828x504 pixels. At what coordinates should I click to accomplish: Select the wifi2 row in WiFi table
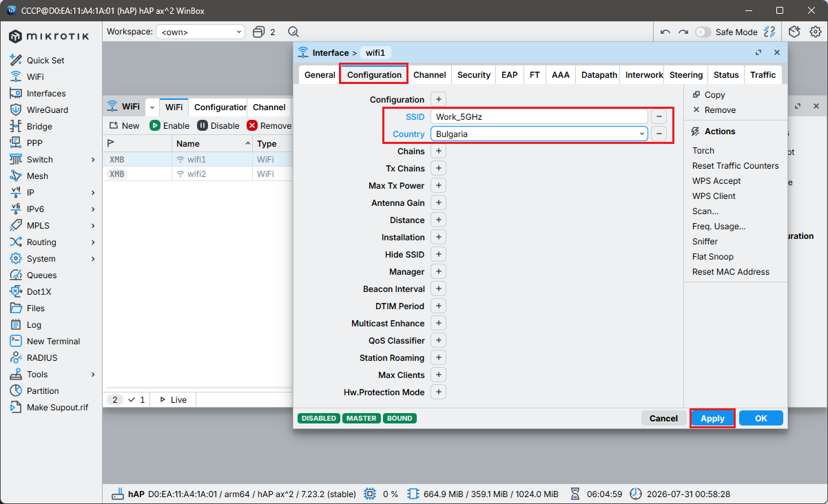(x=198, y=174)
